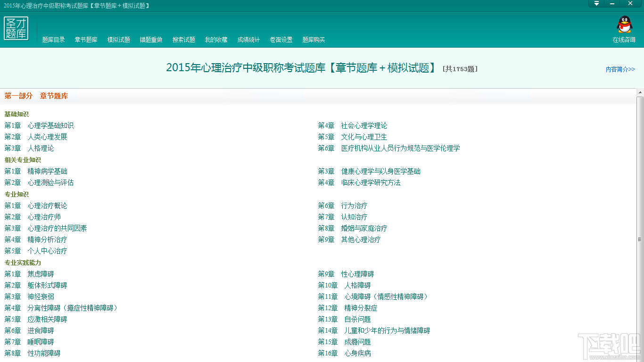644x362 pixels.
Task: Open 第15章 成瘾问题
Action: (x=344, y=342)
